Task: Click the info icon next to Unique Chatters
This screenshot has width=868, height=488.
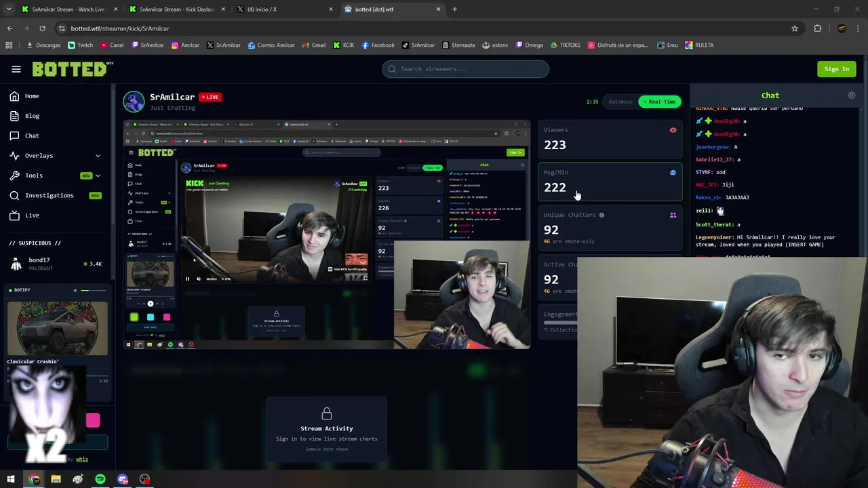Action: click(x=601, y=215)
